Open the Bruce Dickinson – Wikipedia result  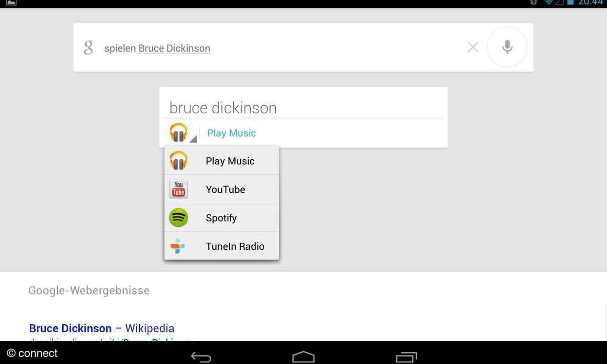coord(102,329)
